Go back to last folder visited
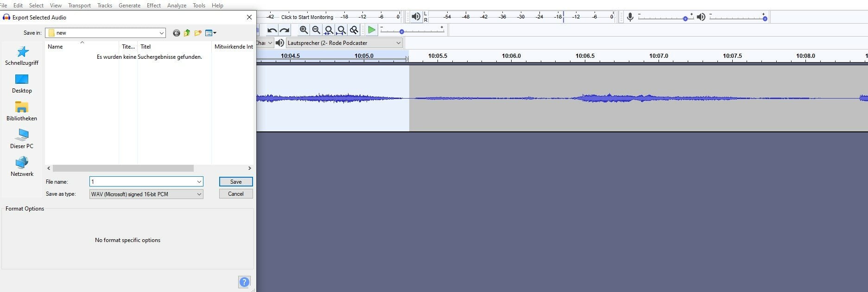Viewport: 868px width, 292px height. [176, 33]
